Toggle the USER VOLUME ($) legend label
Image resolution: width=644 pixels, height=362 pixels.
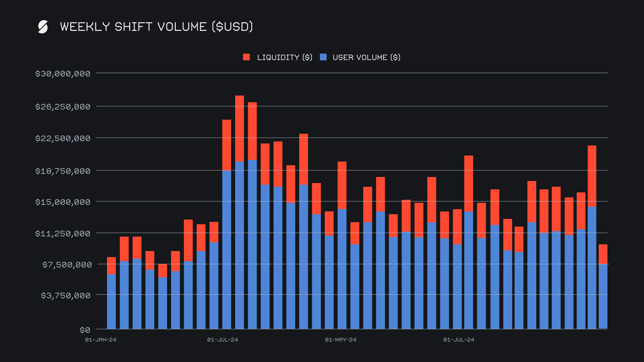coord(366,57)
